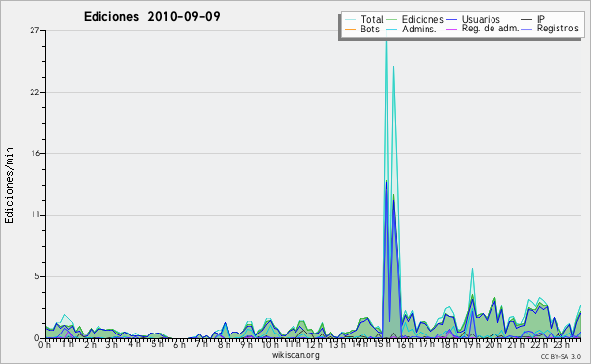
Task: Click the "8 h" x-axis label
Action: [224, 344]
